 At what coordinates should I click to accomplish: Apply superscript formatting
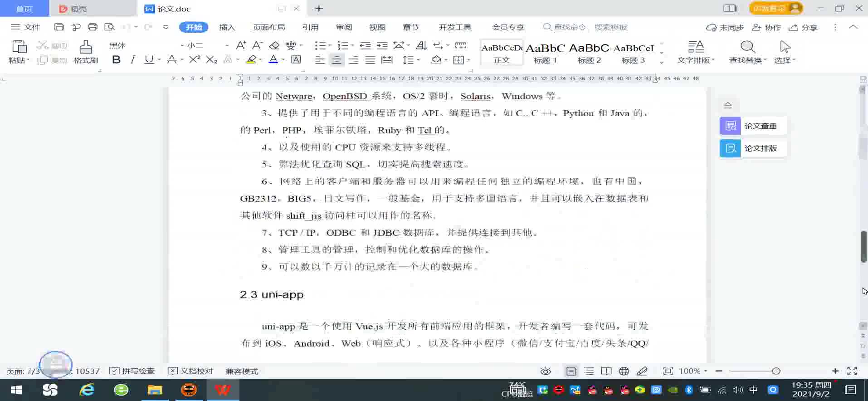195,59
